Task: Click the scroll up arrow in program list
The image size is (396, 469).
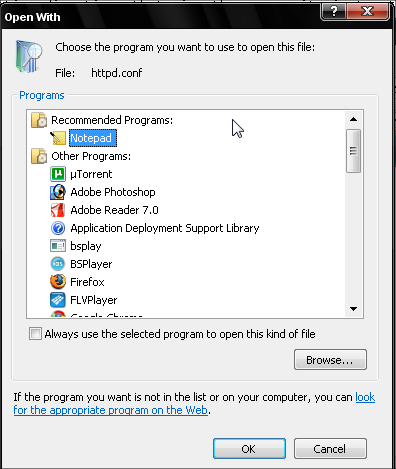Action: pos(354,119)
